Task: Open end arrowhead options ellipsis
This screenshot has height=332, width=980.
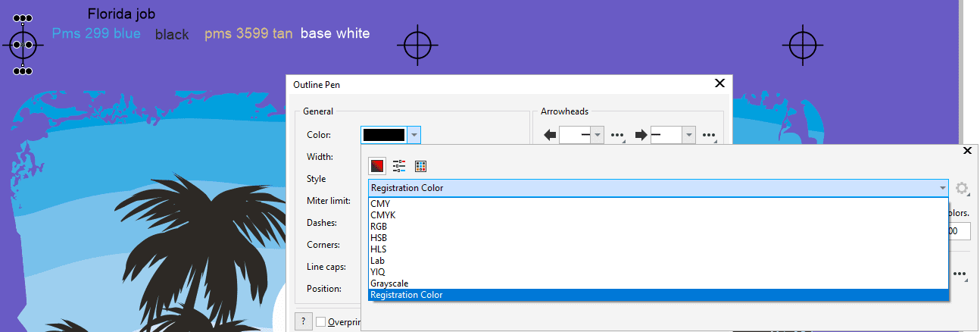Action: pyautogui.click(x=709, y=136)
